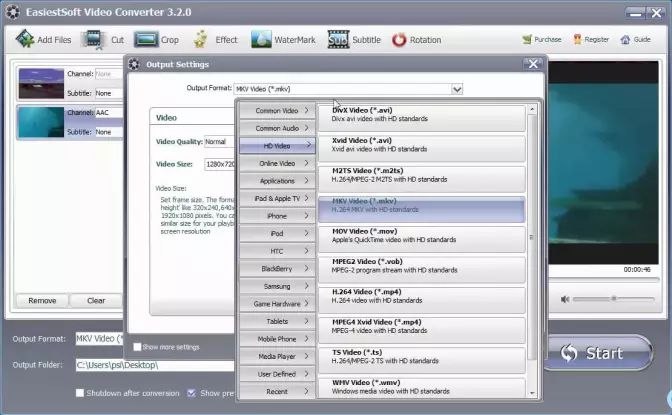Click the Clear button
The width and height of the screenshot is (672, 415).
(x=96, y=301)
